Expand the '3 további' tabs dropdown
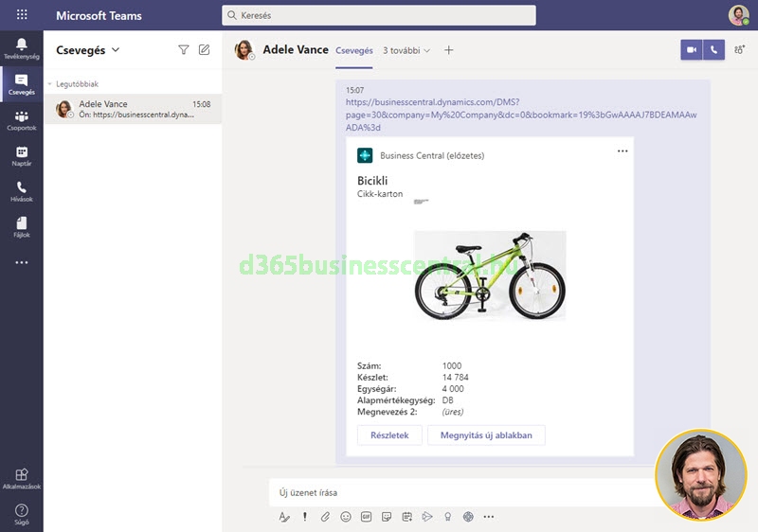This screenshot has height=532, width=758. tap(406, 50)
